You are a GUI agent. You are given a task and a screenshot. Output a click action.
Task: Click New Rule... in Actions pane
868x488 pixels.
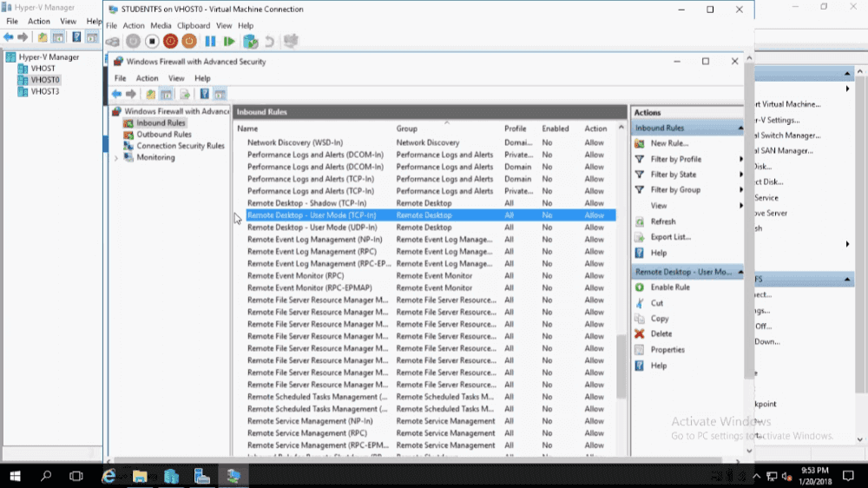[x=669, y=143]
